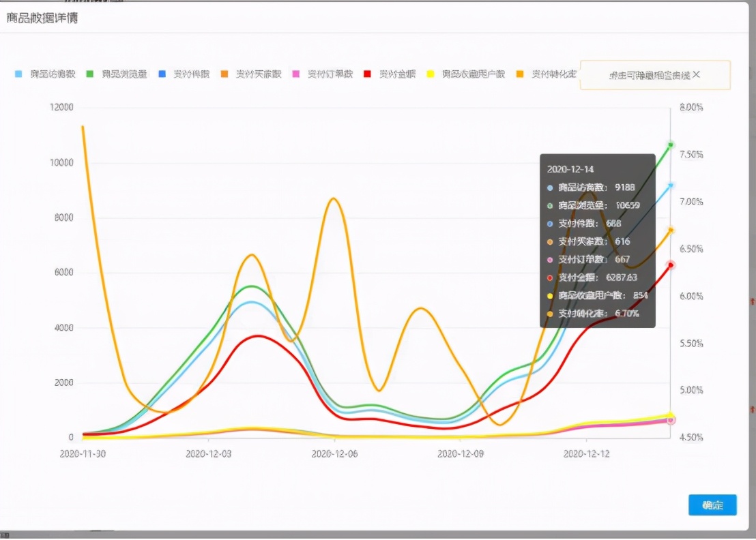Click tooltip row 商品访客数 9188
This screenshot has height=540, width=756.
click(591, 187)
